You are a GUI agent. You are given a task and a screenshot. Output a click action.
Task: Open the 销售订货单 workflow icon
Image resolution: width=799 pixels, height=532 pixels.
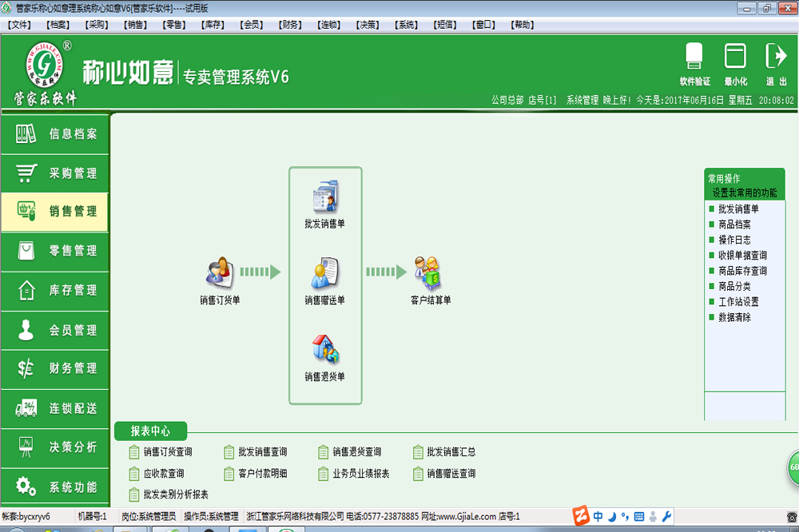(220, 281)
